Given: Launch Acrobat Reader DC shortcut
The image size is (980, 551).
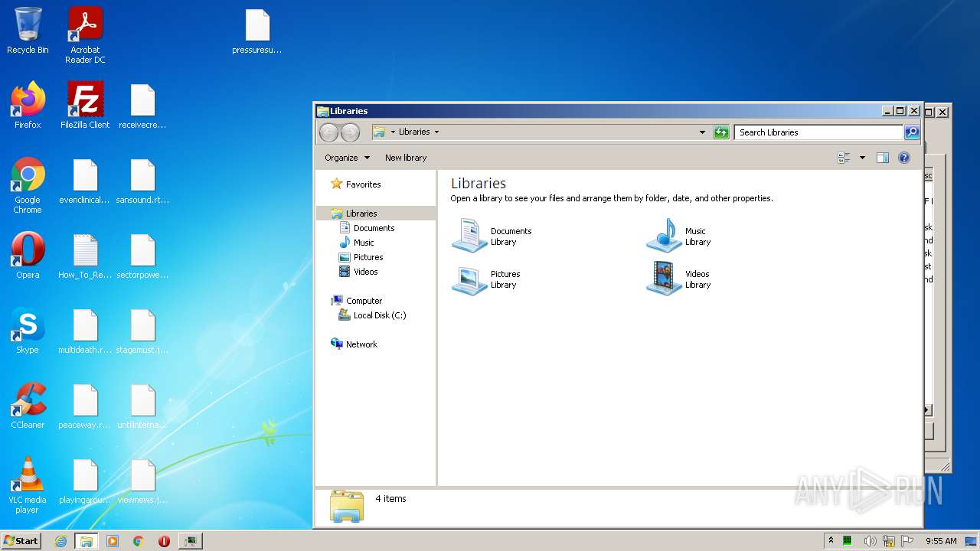Looking at the screenshot, I should [85, 35].
